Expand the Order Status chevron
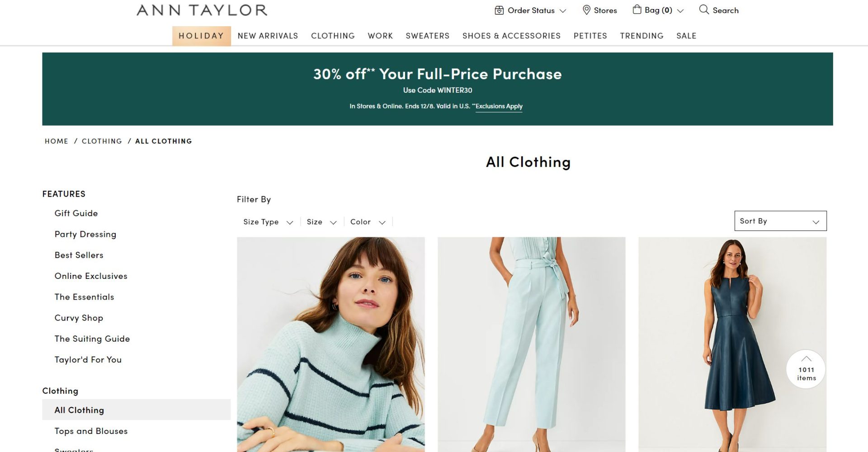Screen dimensions: 868x452 [x=563, y=11]
